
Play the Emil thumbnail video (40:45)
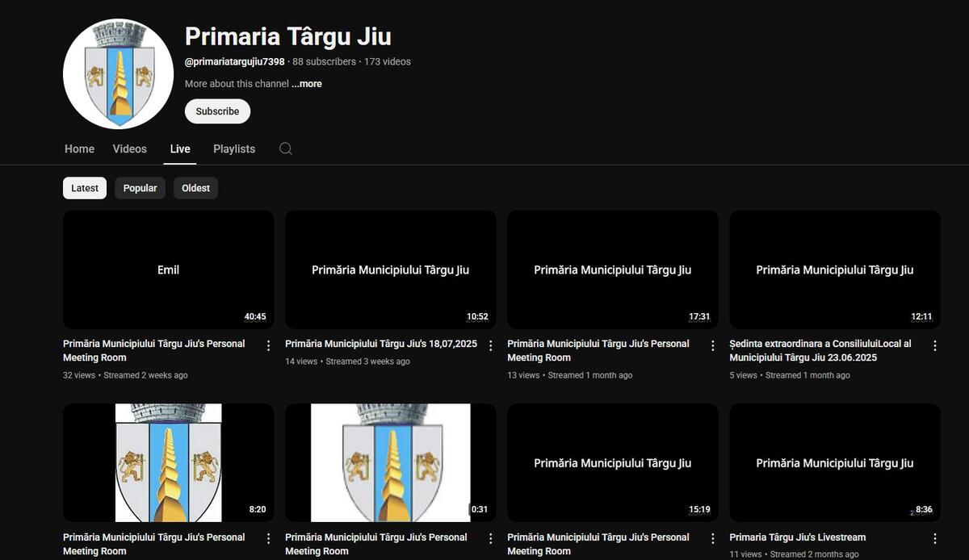(x=168, y=270)
